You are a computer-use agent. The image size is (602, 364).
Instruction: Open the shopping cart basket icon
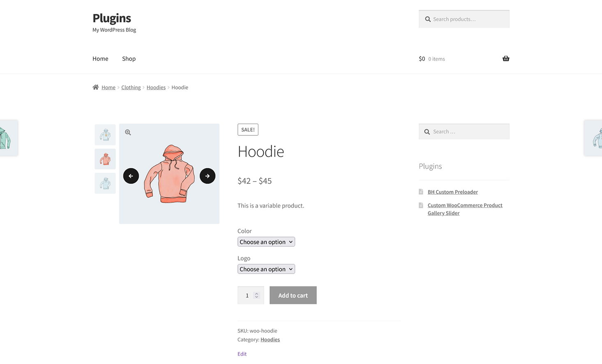point(506,59)
